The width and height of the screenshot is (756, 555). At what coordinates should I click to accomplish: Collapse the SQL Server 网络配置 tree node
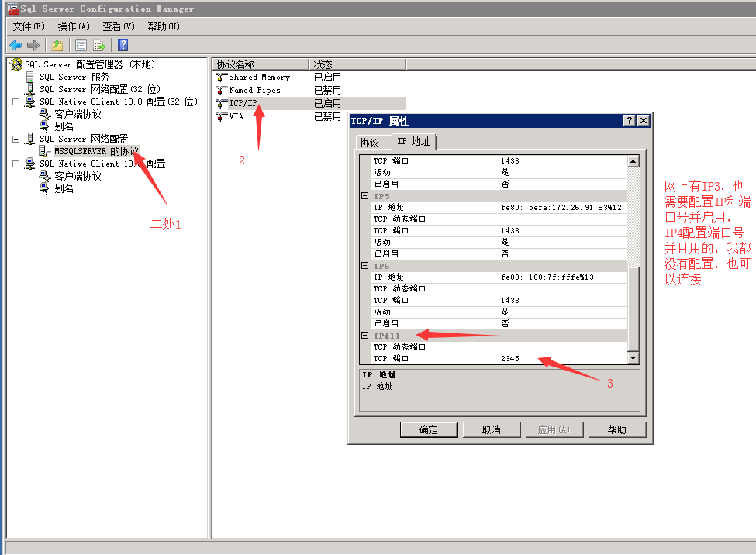(16, 139)
